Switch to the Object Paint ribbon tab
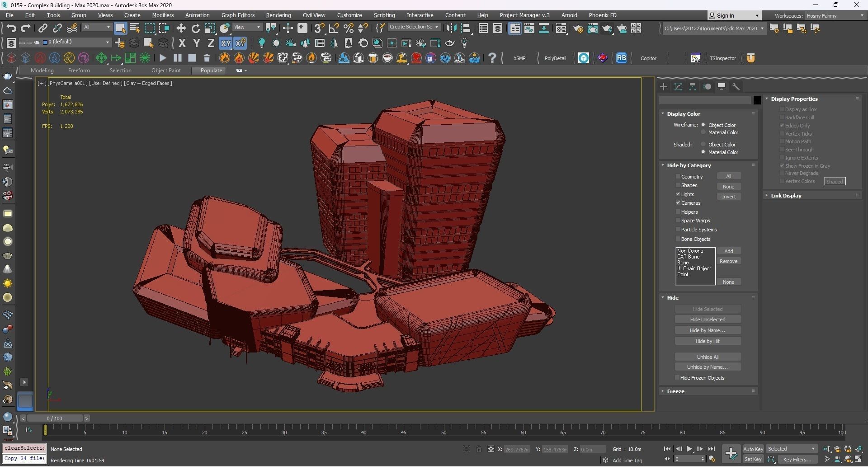 coord(166,70)
